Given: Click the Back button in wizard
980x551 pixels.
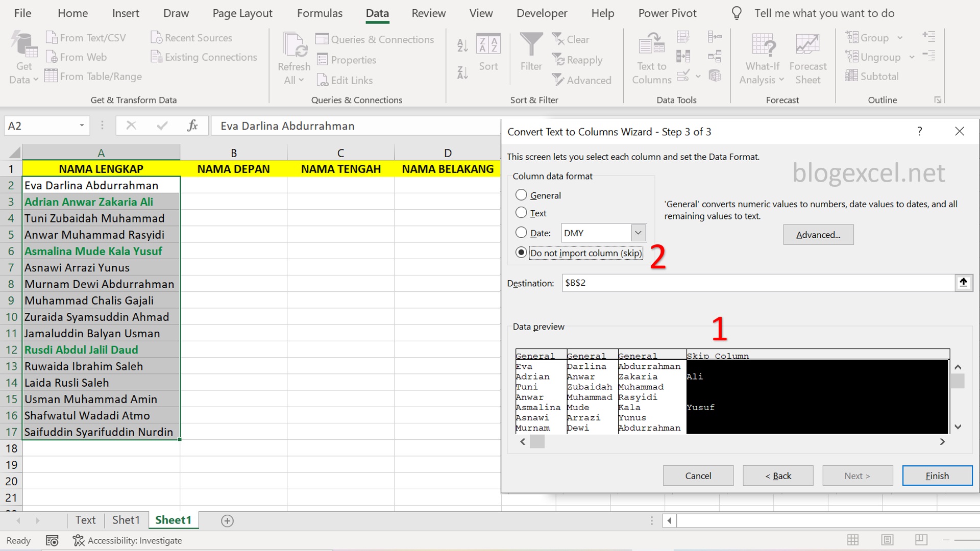Looking at the screenshot, I should (x=778, y=475).
